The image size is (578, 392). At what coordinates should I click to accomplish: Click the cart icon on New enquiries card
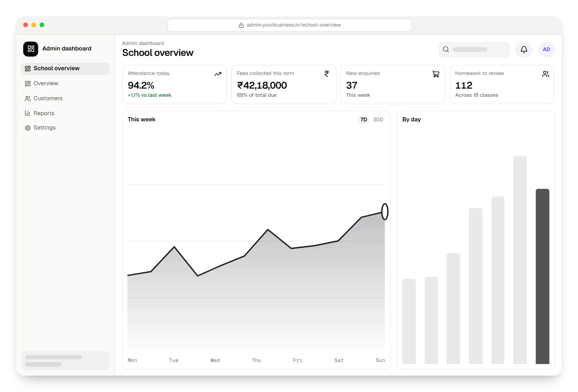[x=436, y=74]
